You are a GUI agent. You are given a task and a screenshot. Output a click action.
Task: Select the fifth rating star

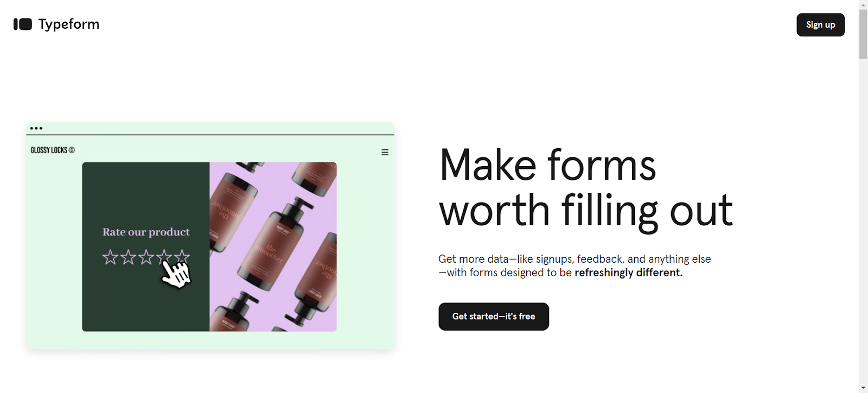(182, 256)
